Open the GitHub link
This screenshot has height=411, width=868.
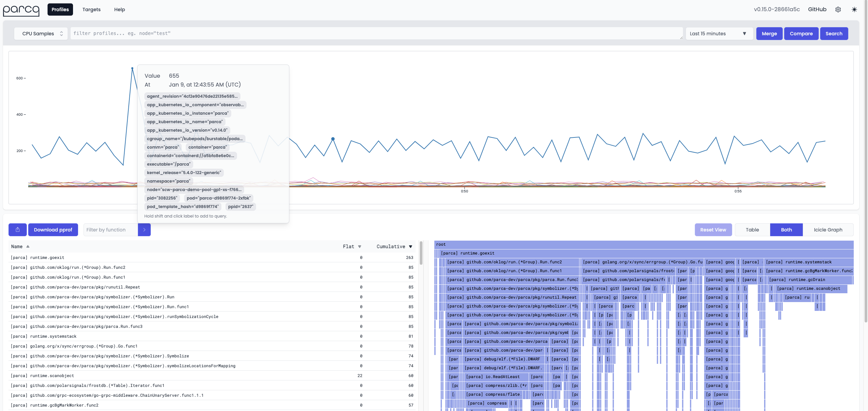tap(817, 10)
